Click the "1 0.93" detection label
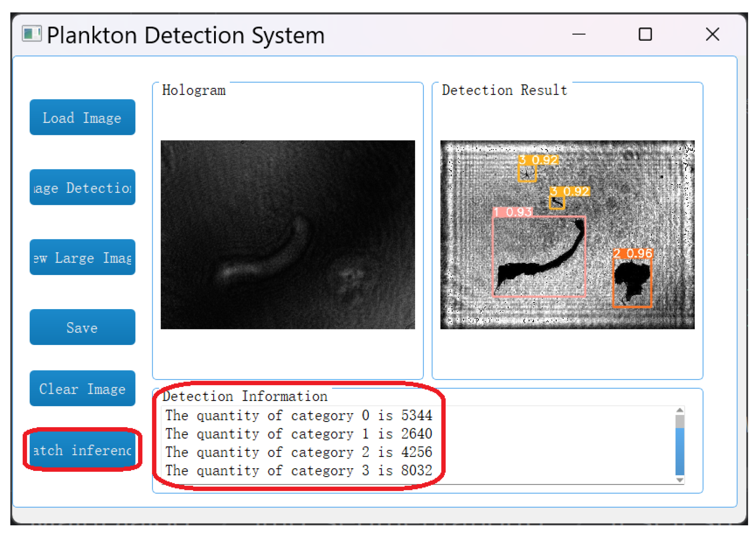Viewport: 756px width, 536px height. pyautogui.click(x=513, y=212)
